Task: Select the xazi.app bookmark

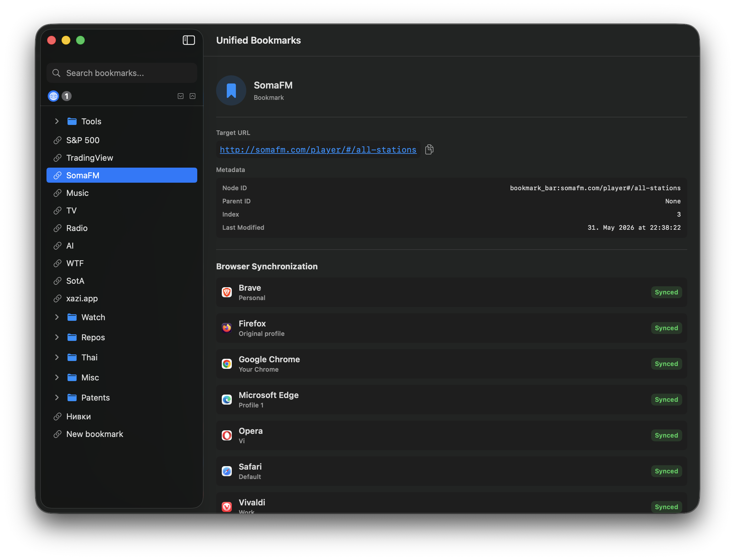Action: tap(122, 299)
